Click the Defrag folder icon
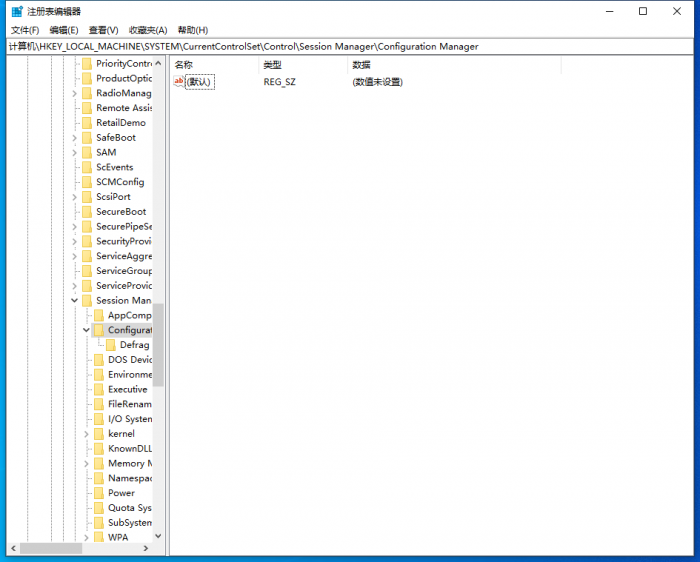The image size is (700, 562). point(111,345)
